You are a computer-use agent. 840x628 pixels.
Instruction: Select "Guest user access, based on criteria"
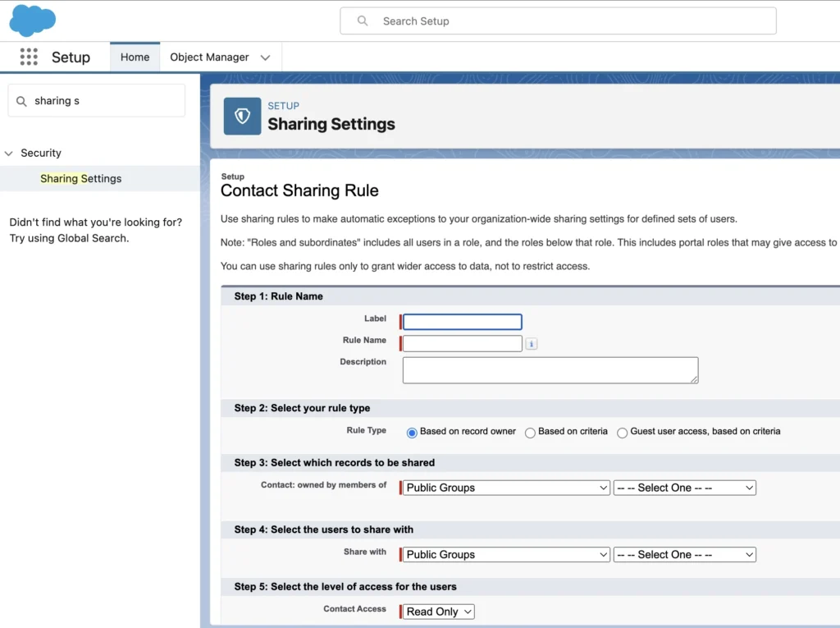[623, 432]
